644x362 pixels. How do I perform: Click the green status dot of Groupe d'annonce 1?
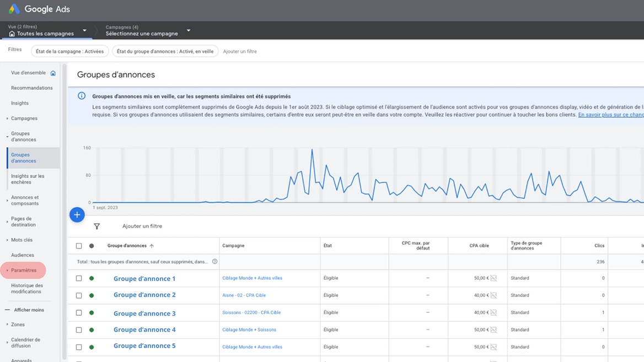[x=92, y=278]
